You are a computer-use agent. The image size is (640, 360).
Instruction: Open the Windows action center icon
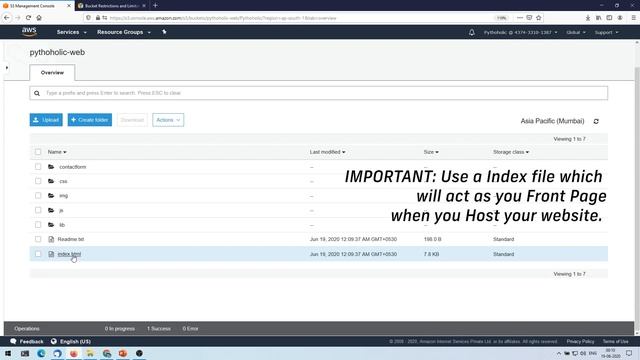click(629, 353)
